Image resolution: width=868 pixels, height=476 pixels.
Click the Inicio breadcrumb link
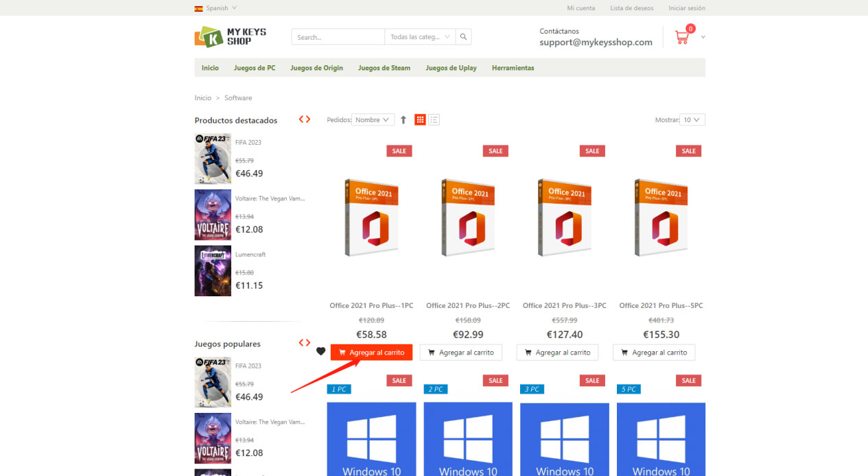pyautogui.click(x=203, y=98)
